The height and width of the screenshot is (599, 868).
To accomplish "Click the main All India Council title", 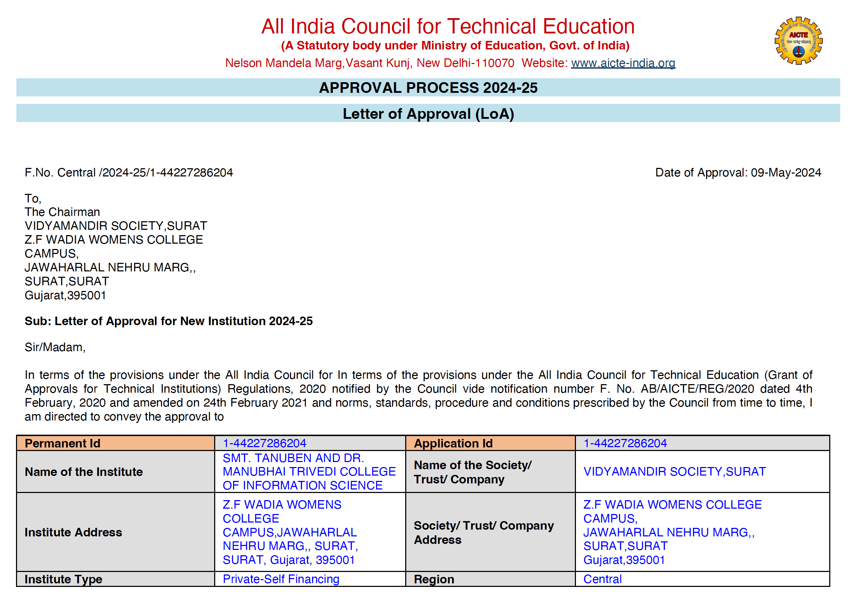I will [448, 26].
